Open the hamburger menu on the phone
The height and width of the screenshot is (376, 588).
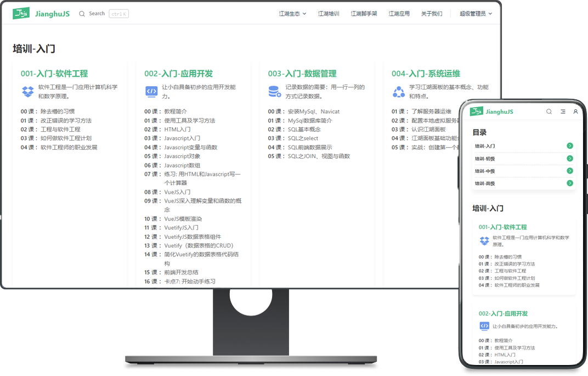click(563, 111)
